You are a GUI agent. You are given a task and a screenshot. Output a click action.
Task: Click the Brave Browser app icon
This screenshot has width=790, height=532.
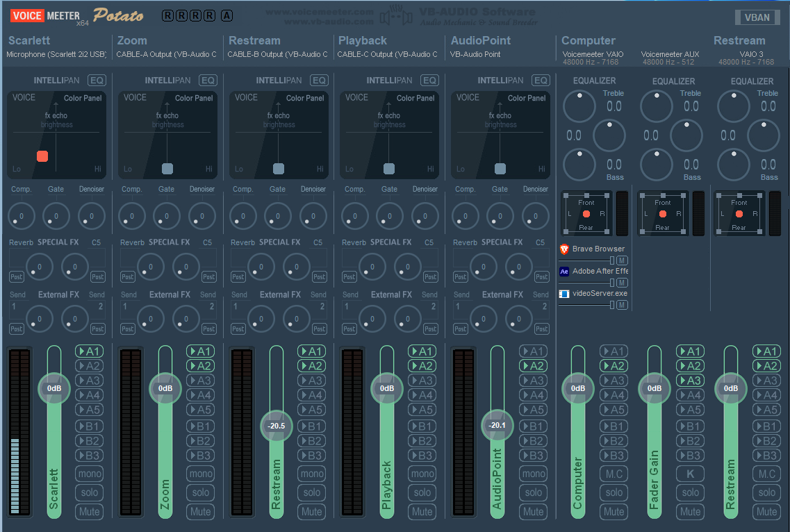click(x=564, y=249)
